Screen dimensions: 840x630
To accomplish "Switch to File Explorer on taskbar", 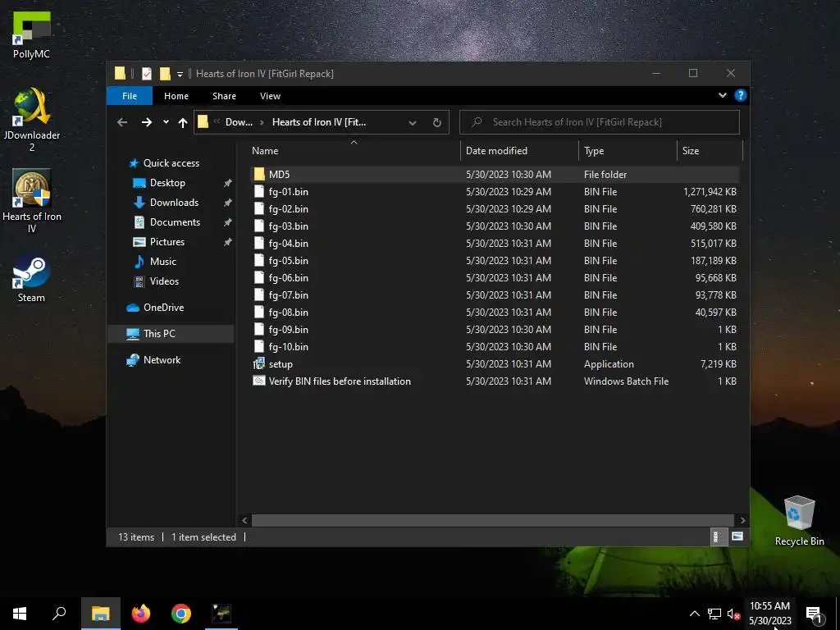I will (x=100, y=614).
